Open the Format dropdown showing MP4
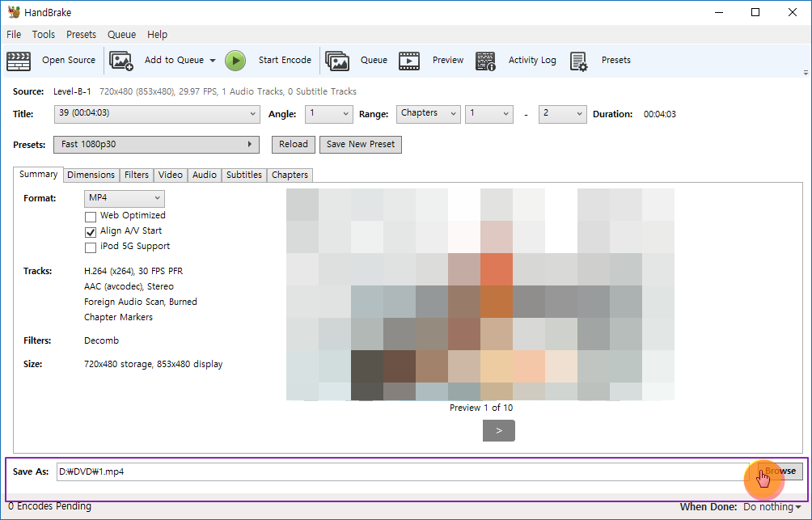This screenshot has width=812, height=520. click(x=125, y=198)
